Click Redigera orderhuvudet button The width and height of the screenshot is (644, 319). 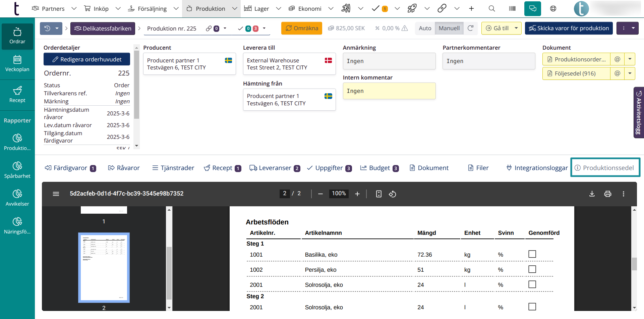87,59
